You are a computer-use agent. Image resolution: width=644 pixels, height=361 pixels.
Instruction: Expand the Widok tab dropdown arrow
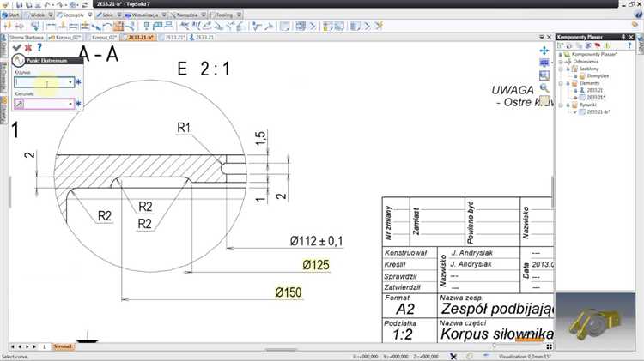coord(51,15)
